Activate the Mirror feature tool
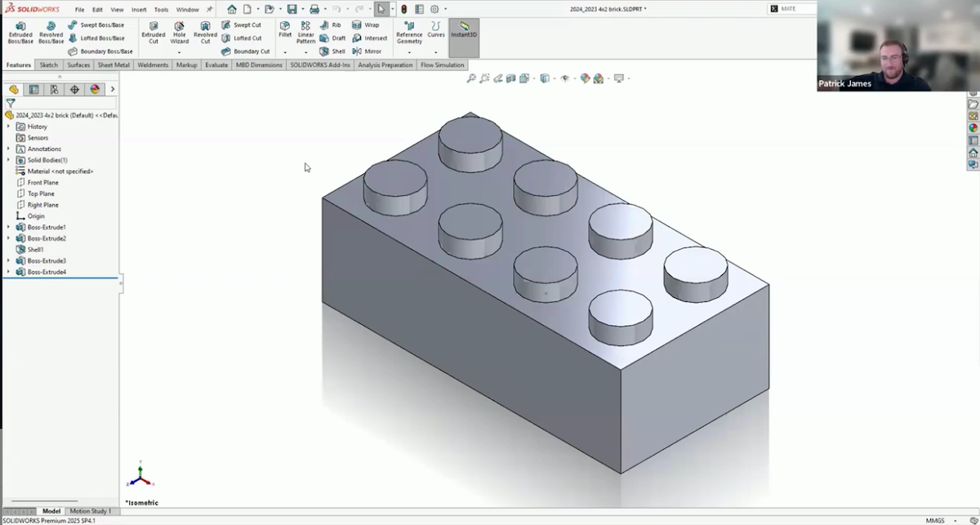 point(370,50)
